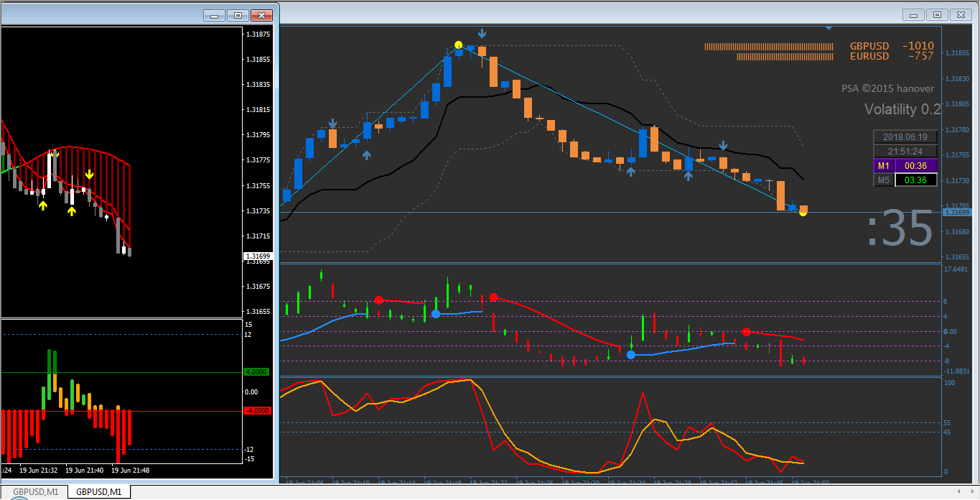The width and height of the screenshot is (980, 500).
Task: Click the active GBPUSD,M1 chart tab
Action: (x=99, y=492)
